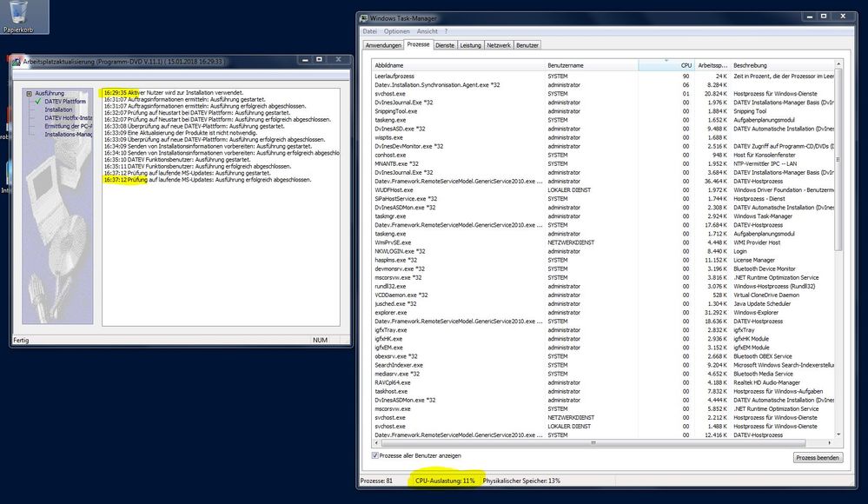The height and width of the screenshot is (504, 868).
Task: Select the wisptis.exe process
Action: (x=603, y=137)
